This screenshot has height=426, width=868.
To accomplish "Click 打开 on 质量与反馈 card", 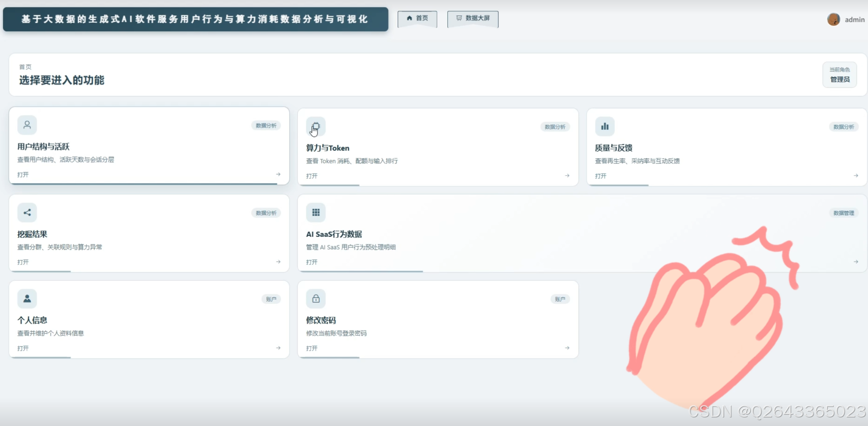I will 601,176.
